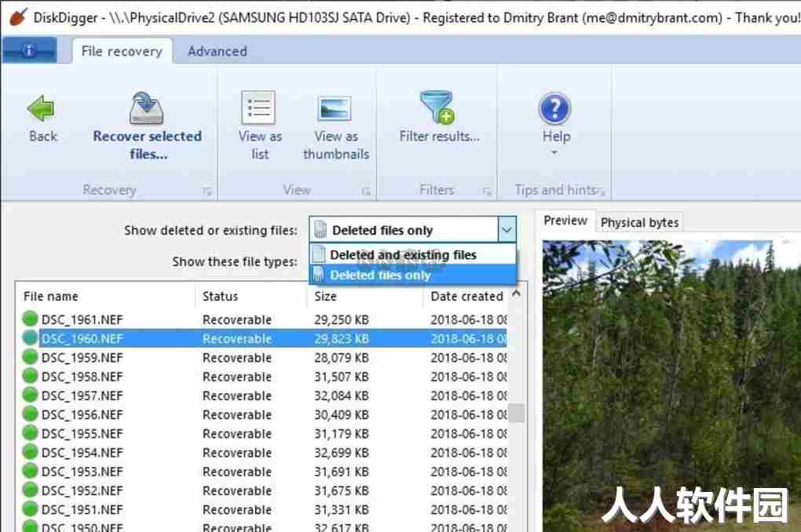Click the 28,079 KB size cell
The height and width of the screenshot is (532, 801).
(342, 357)
